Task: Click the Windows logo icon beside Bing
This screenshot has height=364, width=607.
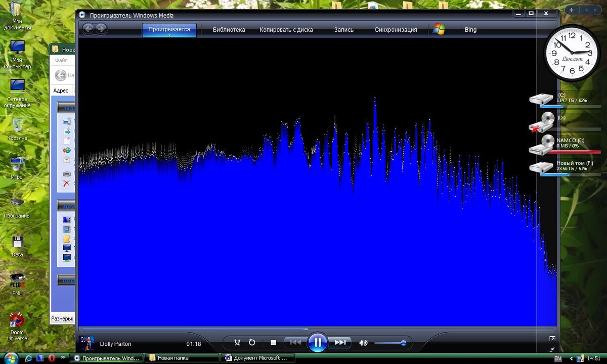Action: 439,29
